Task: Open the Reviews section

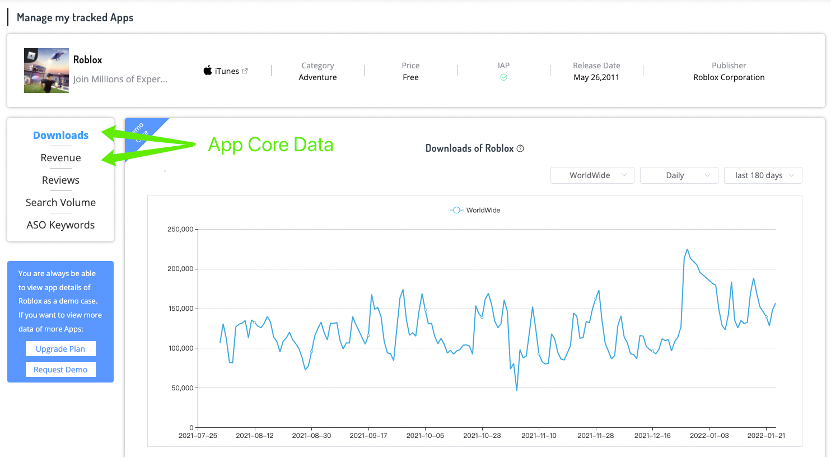Action: tap(60, 180)
